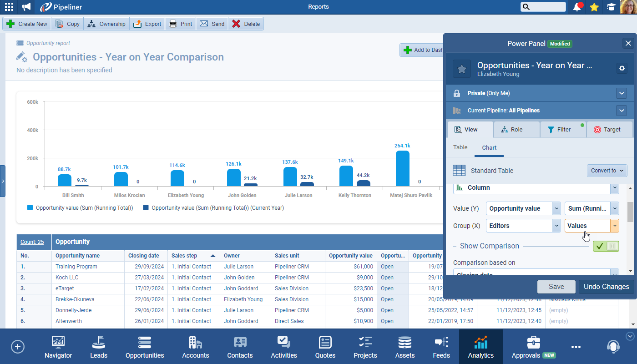Select the Table sub-tab
The image size is (637, 364).
click(x=460, y=147)
